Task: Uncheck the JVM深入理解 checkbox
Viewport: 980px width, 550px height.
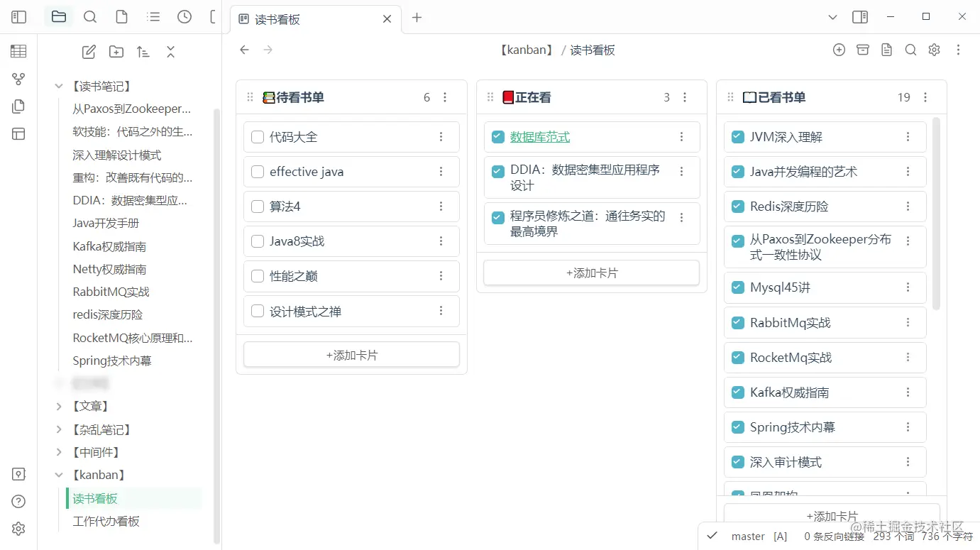Action: [x=737, y=137]
